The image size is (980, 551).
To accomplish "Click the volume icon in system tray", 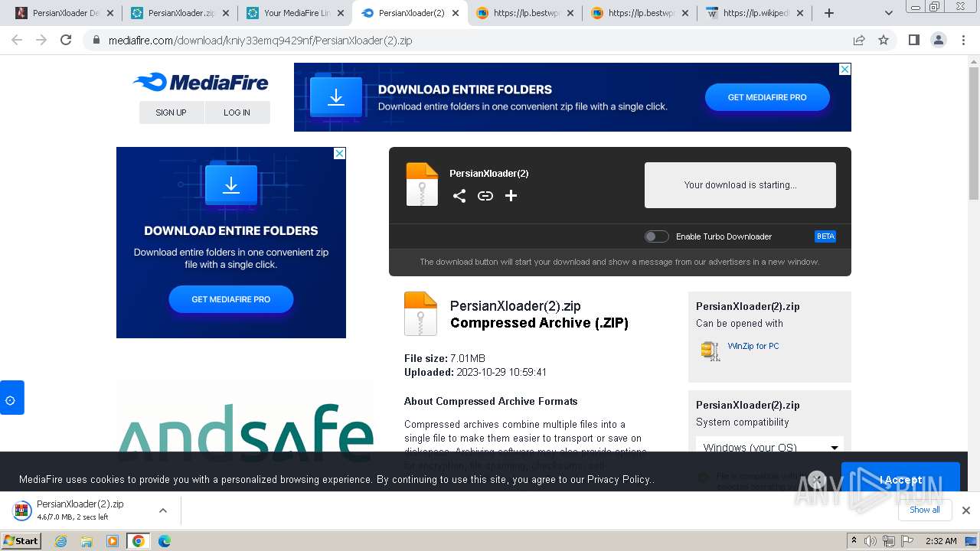I will point(871,541).
